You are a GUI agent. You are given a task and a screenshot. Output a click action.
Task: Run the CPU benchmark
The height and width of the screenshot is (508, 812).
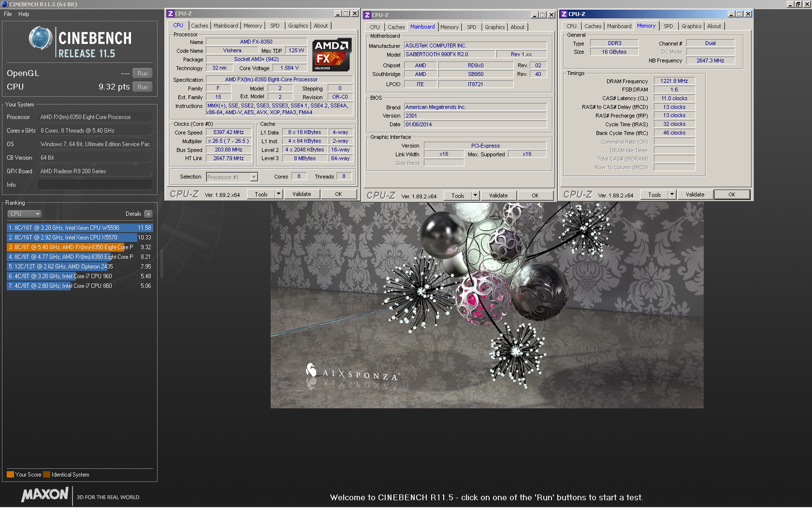click(143, 87)
